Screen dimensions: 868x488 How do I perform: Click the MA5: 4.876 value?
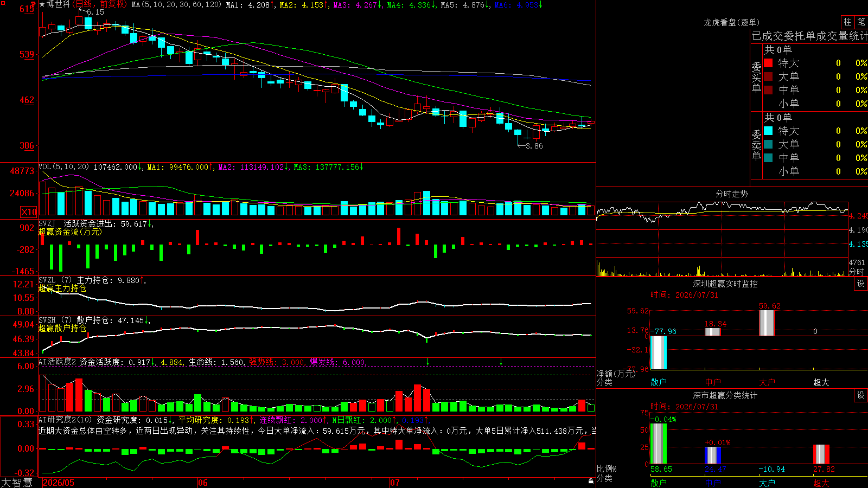point(465,5)
